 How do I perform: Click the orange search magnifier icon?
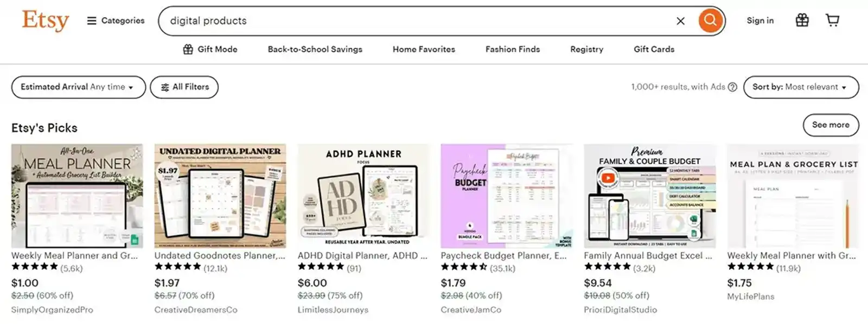click(710, 21)
